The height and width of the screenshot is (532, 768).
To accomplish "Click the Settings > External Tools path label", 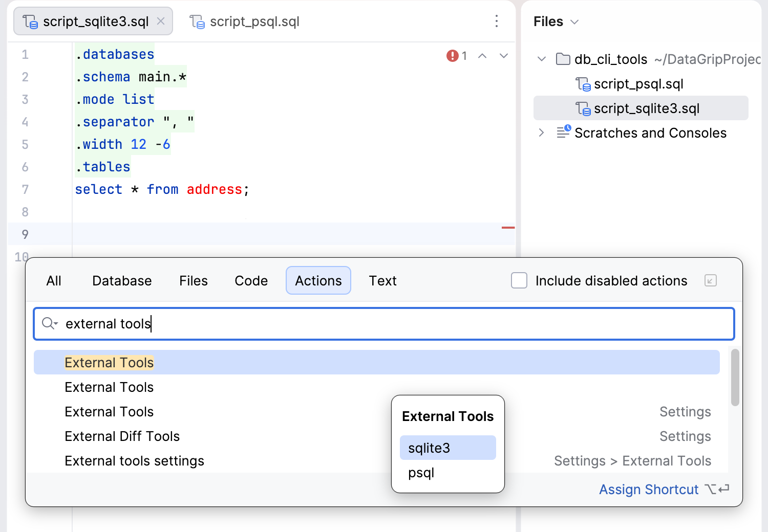I will (632, 461).
